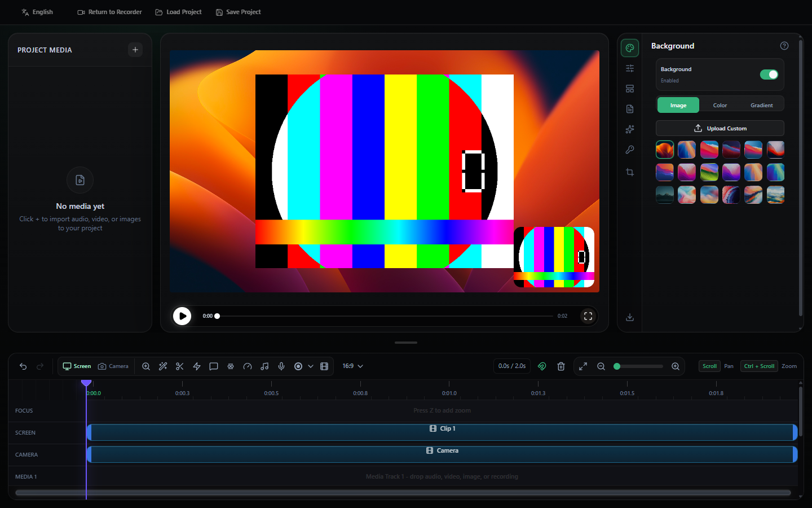Click the purple timeline playhead marker

click(x=86, y=383)
